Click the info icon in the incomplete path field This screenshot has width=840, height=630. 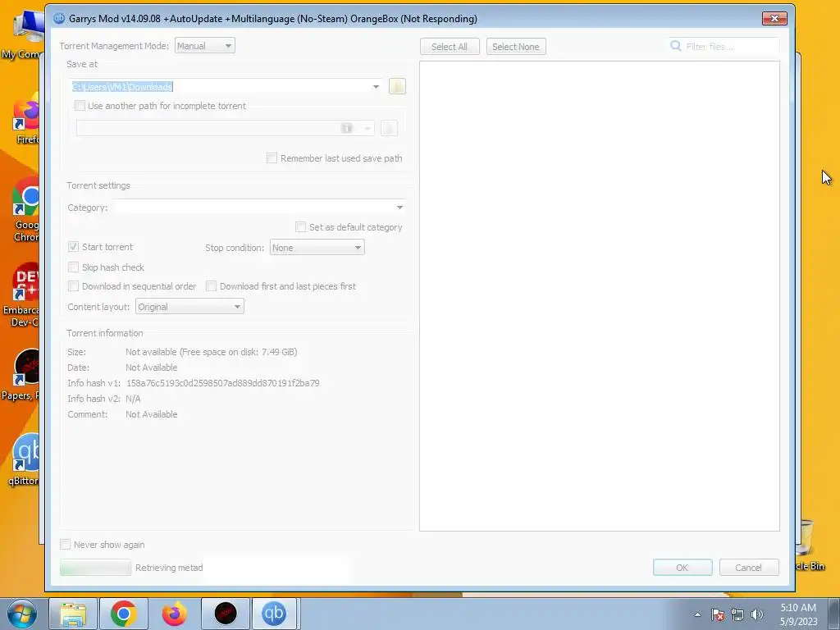tap(347, 128)
